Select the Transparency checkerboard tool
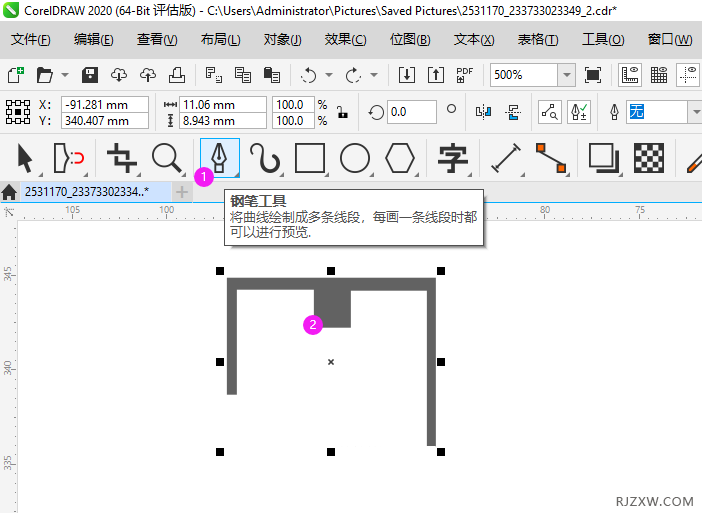This screenshot has width=702, height=513. pos(649,158)
